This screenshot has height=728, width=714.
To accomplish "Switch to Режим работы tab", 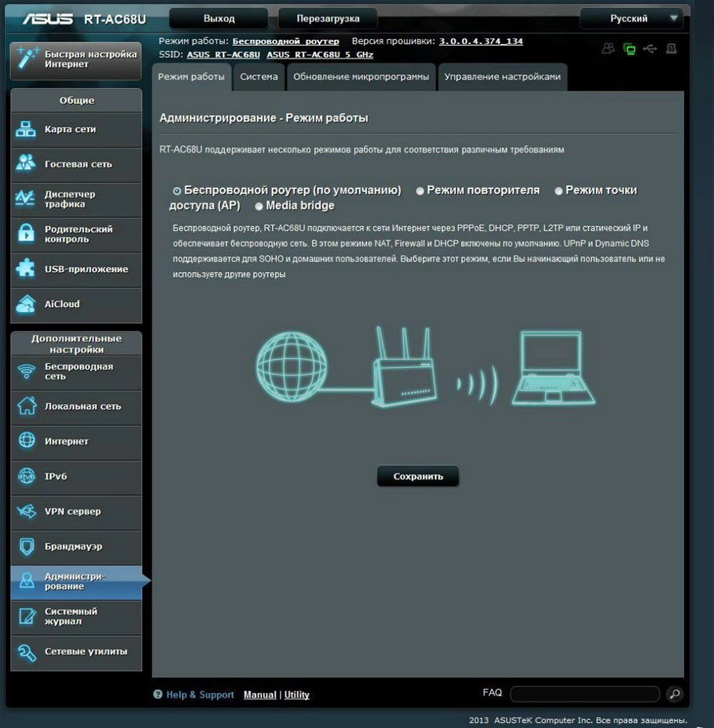I will click(x=191, y=77).
